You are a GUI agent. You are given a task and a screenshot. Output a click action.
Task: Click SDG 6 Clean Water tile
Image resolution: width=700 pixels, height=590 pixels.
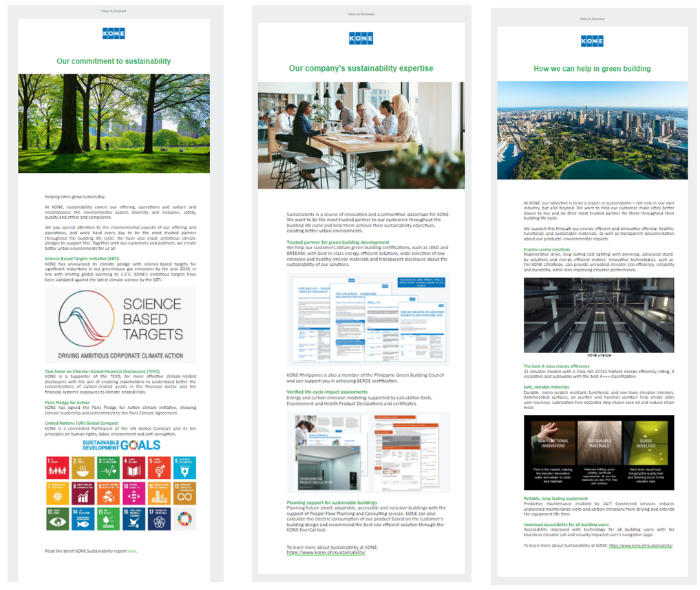coord(185,467)
